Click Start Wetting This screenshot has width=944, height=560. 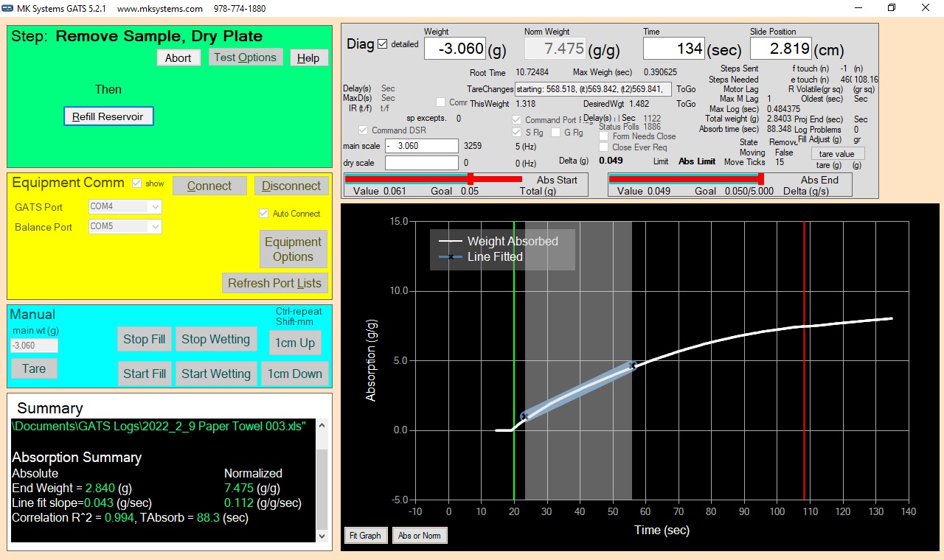click(216, 374)
